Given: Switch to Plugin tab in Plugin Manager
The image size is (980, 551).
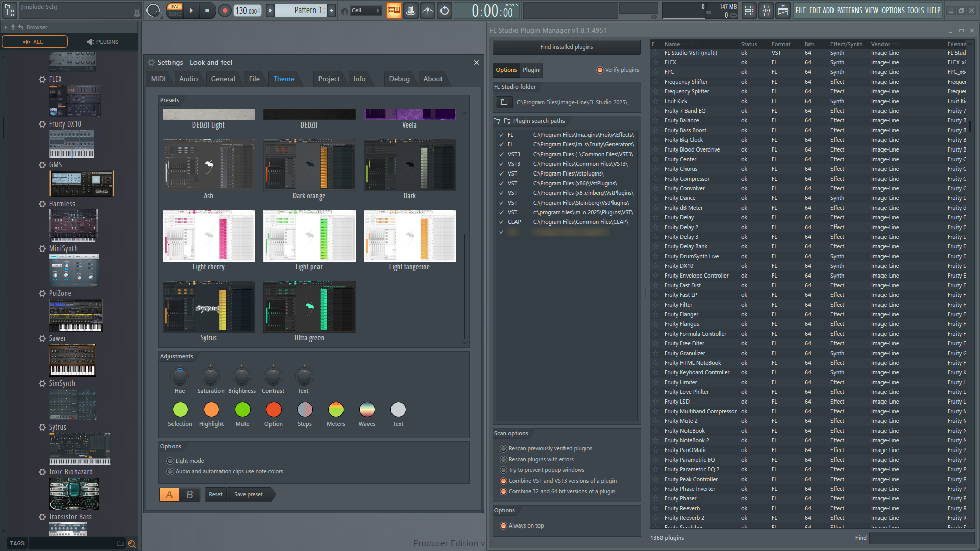Looking at the screenshot, I should coord(531,70).
